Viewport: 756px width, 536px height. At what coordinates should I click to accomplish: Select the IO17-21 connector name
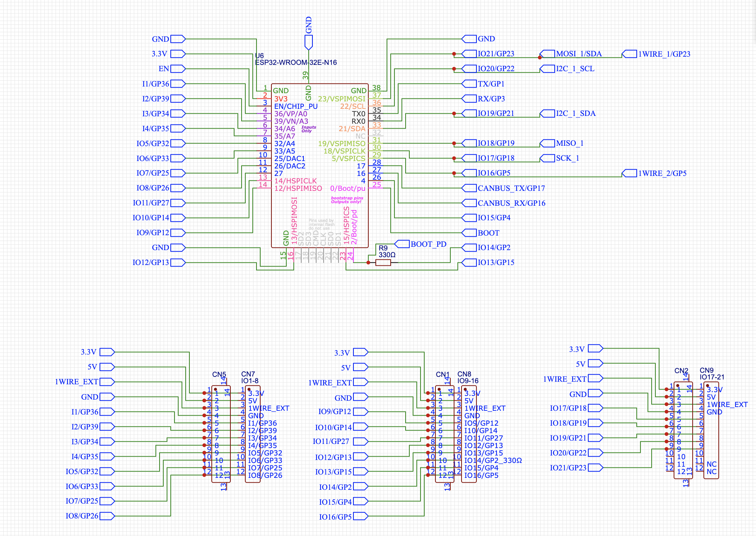point(712,377)
